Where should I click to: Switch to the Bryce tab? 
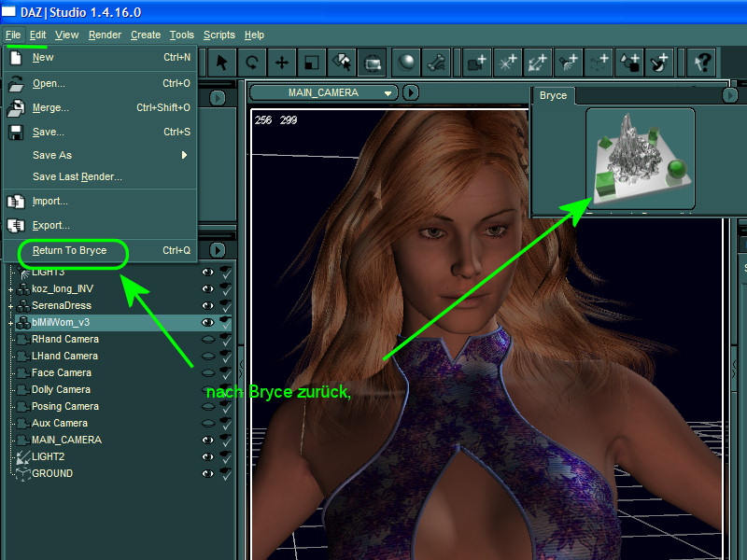(553, 96)
